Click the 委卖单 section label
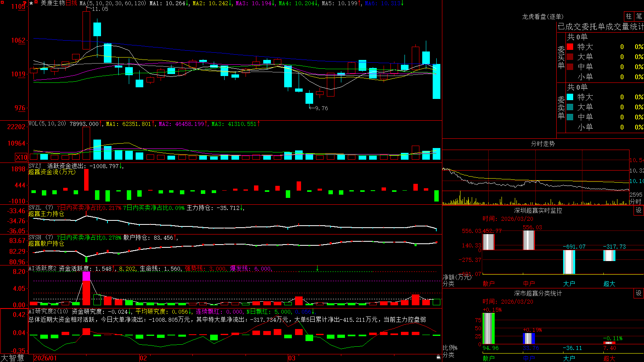 pyautogui.click(x=561, y=107)
